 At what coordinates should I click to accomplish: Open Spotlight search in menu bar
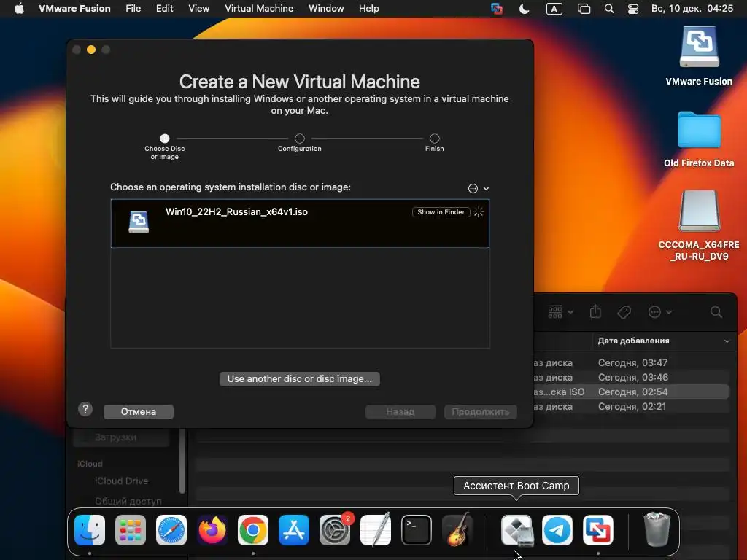click(609, 9)
